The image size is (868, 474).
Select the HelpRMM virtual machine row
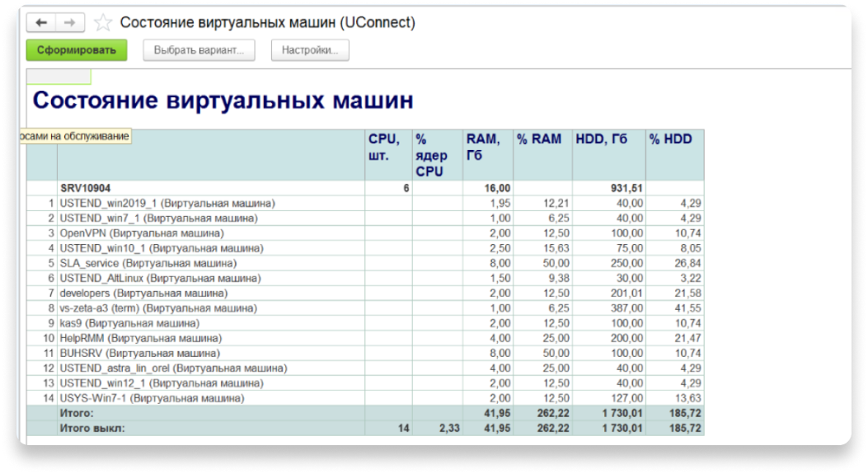(365, 338)
